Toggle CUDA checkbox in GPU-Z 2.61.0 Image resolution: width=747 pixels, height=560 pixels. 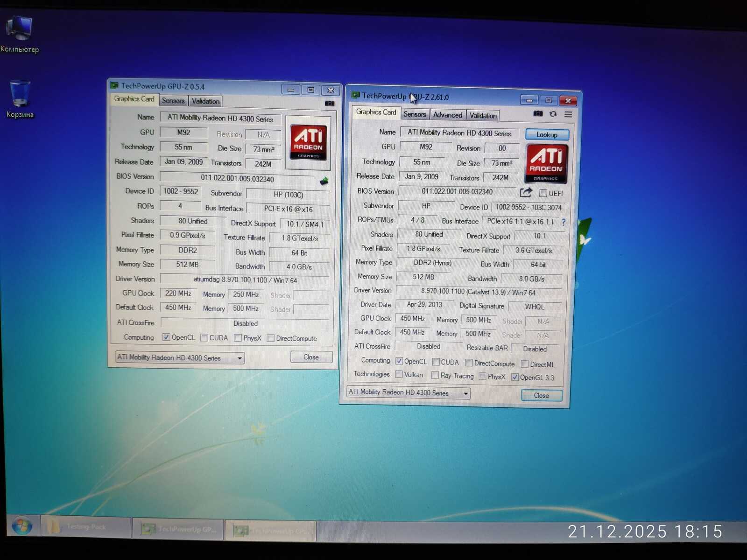tap(436, 362)
